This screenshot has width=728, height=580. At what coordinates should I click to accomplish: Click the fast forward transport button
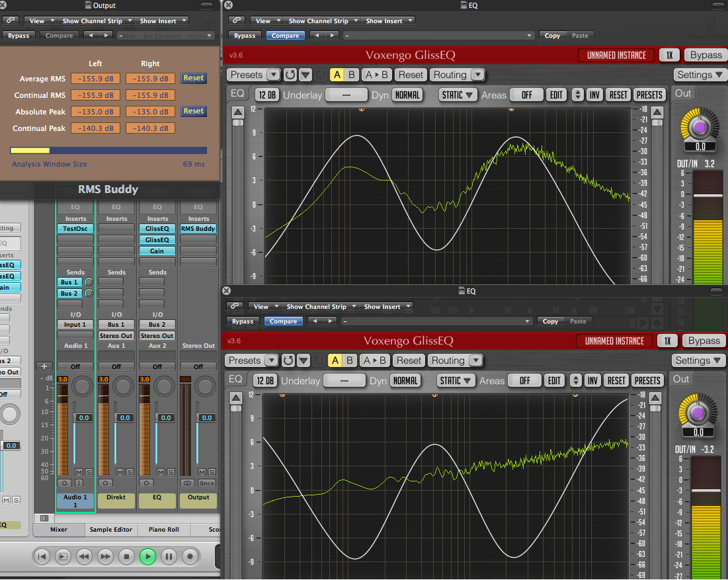105,556
